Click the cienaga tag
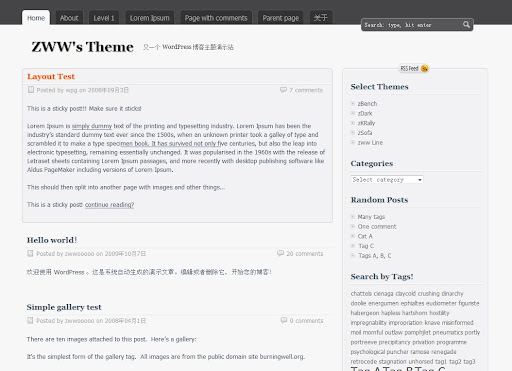 click(383, 293)
